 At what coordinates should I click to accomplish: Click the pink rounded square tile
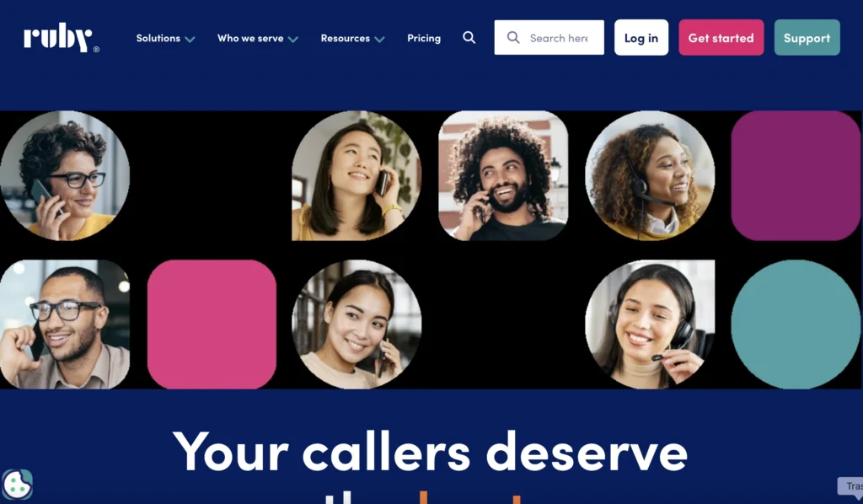[212, 324]
